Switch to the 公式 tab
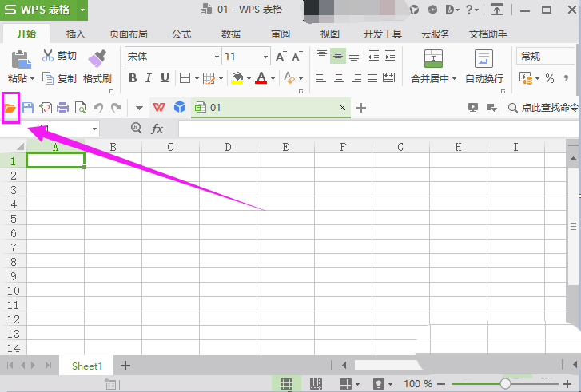The height and width of the screenshot is (392, 581). [x=181, y=34]
